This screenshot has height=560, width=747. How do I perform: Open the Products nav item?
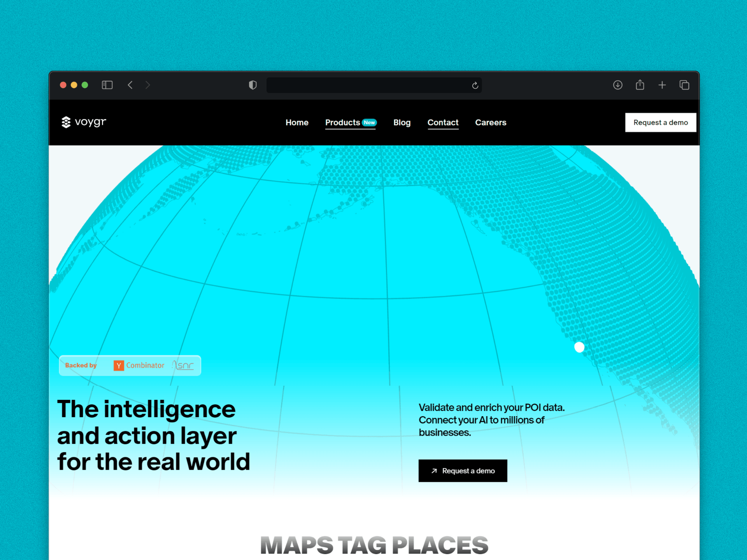(351, 122)
